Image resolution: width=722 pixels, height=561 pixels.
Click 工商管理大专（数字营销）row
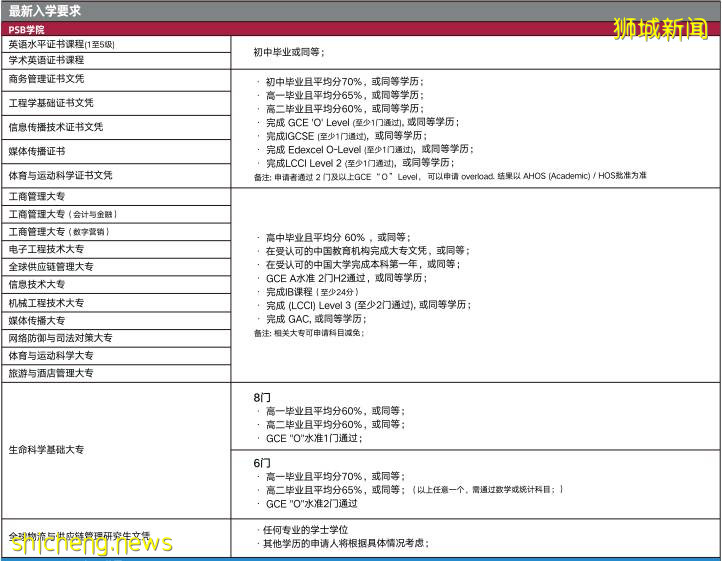coord(116,232)
